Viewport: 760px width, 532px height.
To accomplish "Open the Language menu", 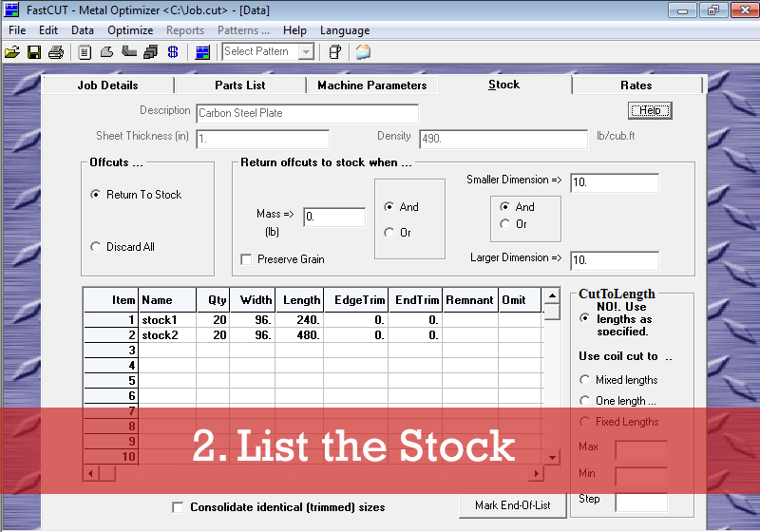I will pyautogui.click(x=345, y=30).
